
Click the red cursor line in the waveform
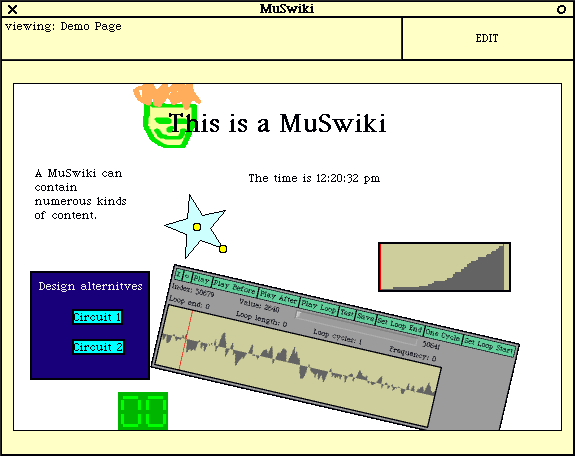(x=186, y=340)
